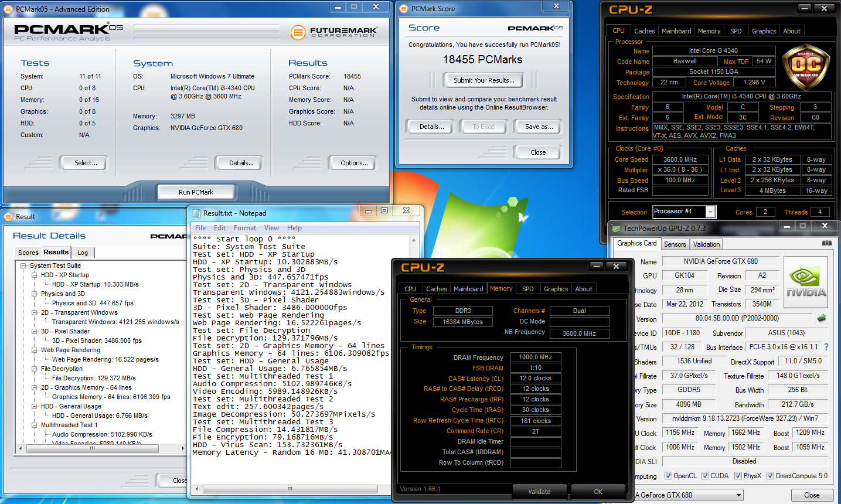Screen dimensions: 841x504
Task: Click the Validate button in CPU-Z
Action: pos(539,492)
